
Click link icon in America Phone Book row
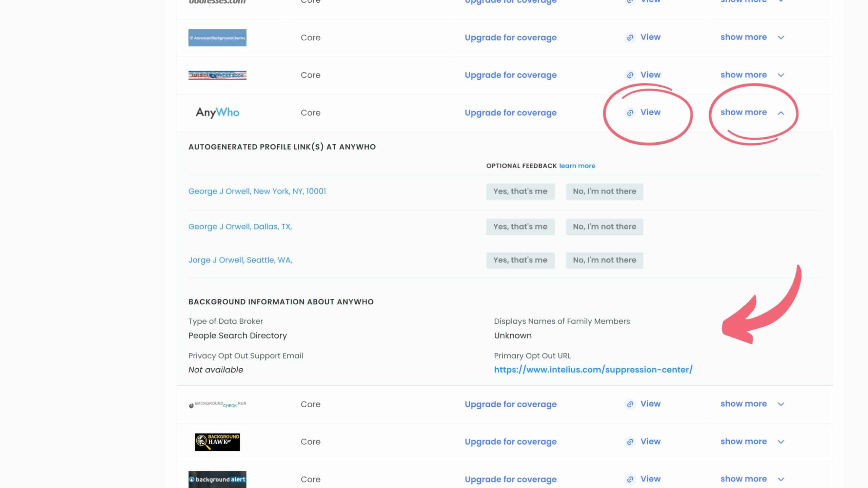[x=630, y=75]
